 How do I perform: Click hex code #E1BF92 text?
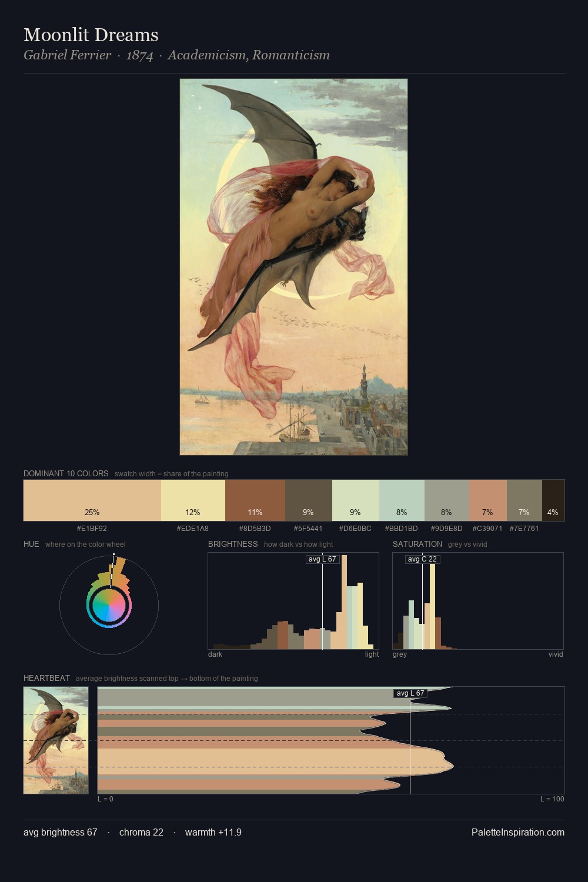[x=92, y=529]
